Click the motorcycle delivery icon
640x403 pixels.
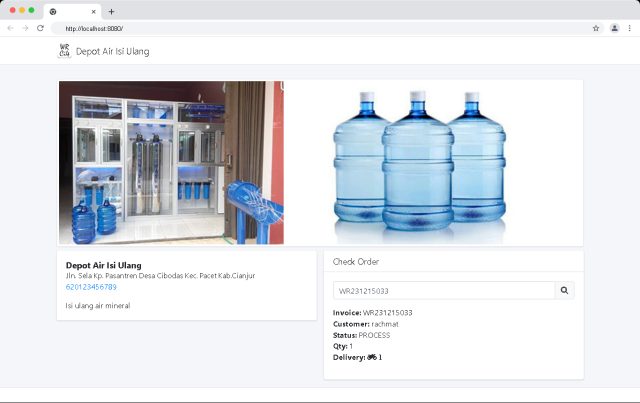click(x=372, y=357)
